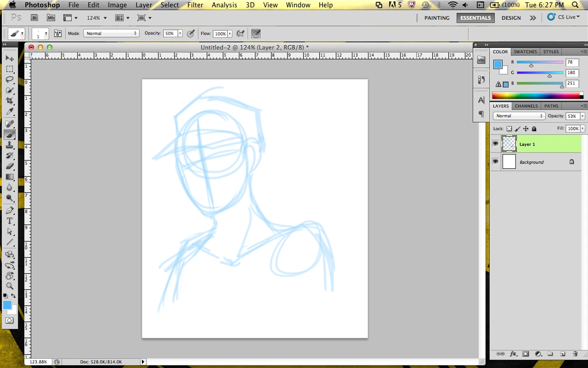Toggle lock transparent pixels for layer
This screenshot has height=368, width=588.
pyautogui.click(x=509, y=129)
